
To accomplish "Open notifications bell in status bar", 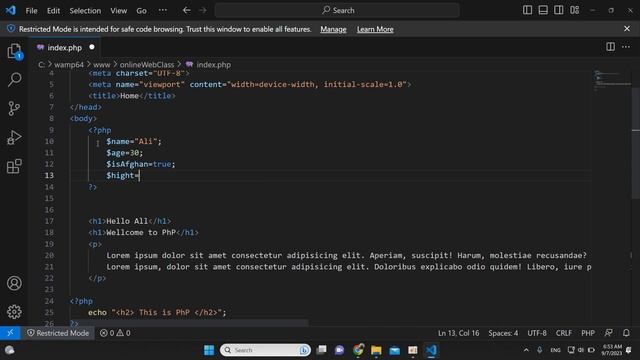I will point(626,333).
